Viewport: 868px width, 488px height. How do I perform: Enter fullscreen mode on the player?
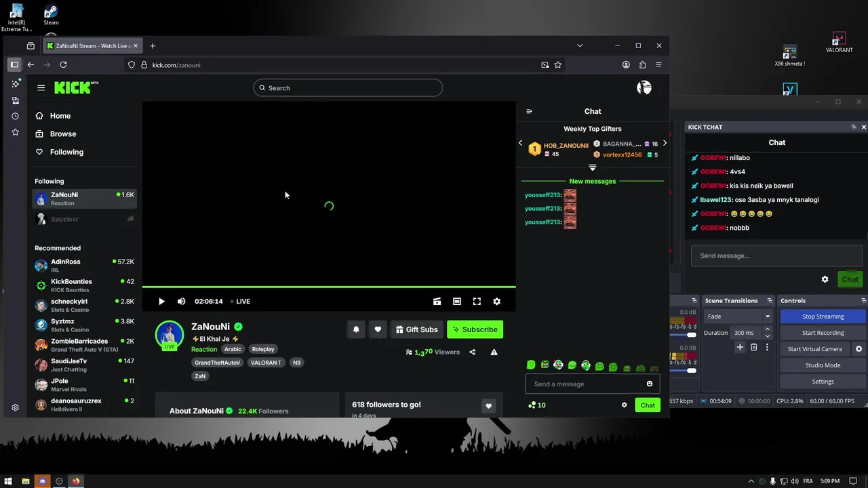[477, 302]
